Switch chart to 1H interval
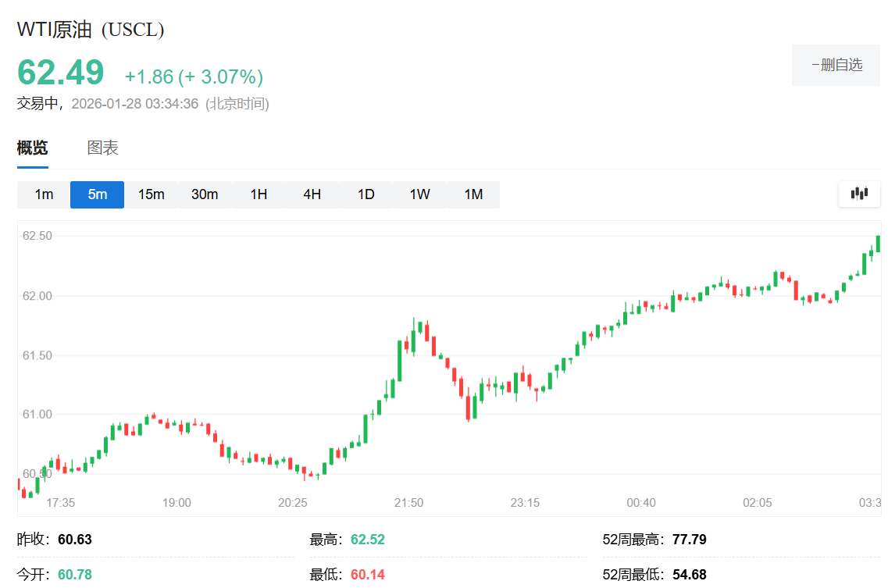The width and height of the screenshot is (895, 588). click(257, 194)
